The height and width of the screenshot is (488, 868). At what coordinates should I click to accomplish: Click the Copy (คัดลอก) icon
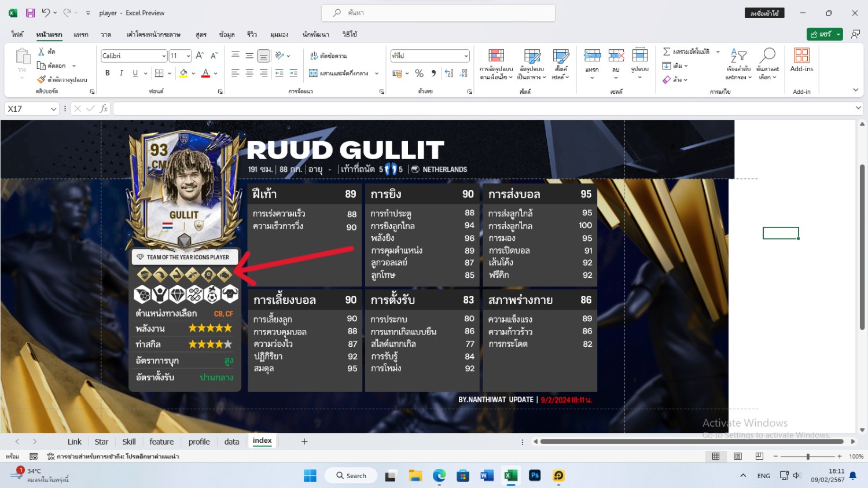[41, 65]
